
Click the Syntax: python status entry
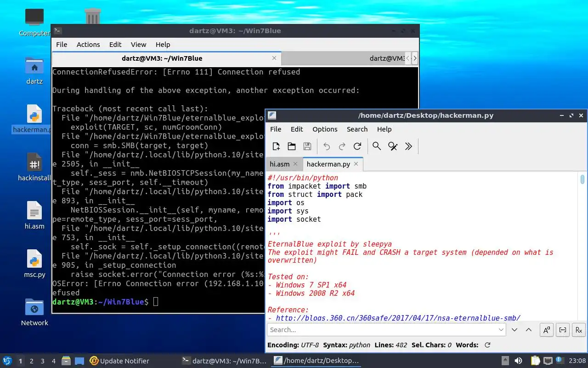tap(346, 345)
